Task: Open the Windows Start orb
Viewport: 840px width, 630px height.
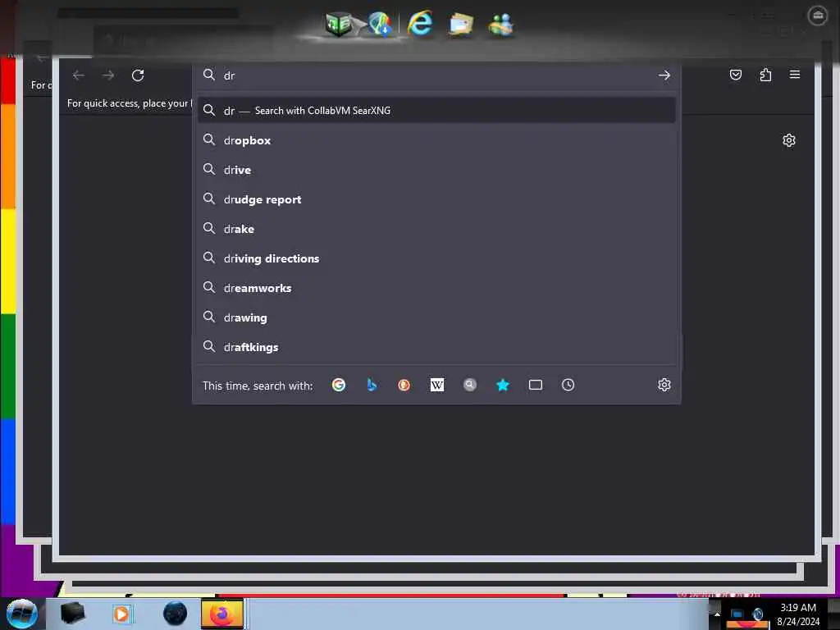Action: [22, 614]
